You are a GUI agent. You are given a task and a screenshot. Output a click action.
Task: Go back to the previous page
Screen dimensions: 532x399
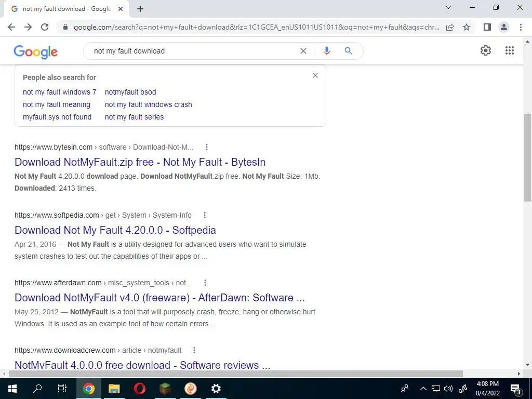(11, 27)
